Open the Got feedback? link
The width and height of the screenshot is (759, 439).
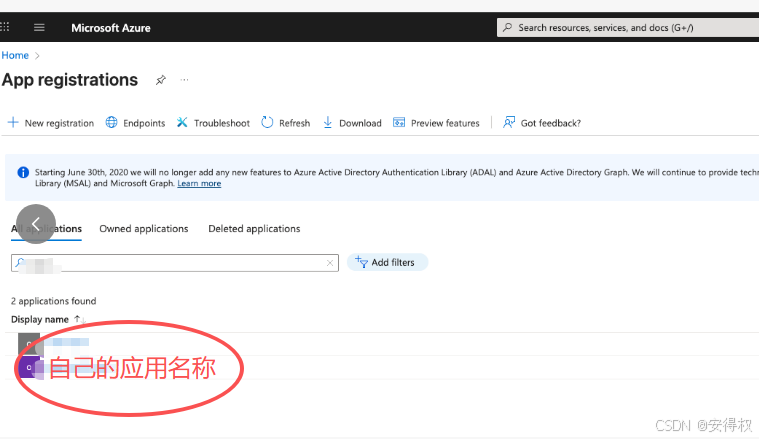tap(542, 123)
